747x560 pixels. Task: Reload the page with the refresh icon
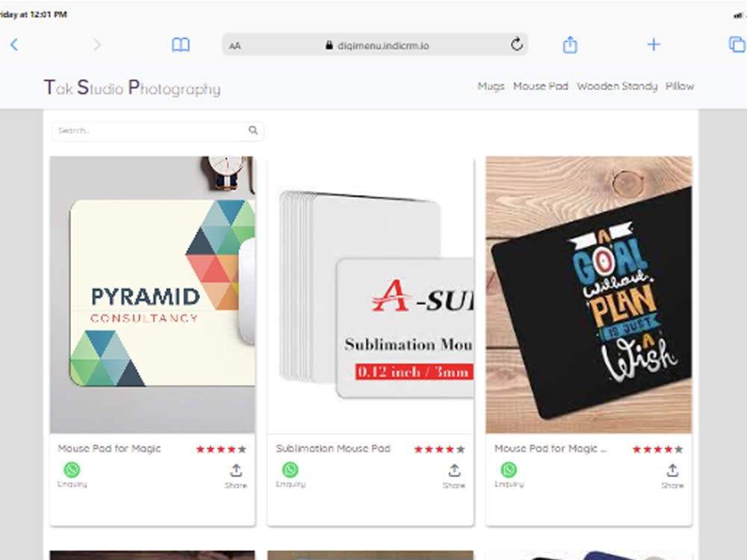tap(517, 45)
